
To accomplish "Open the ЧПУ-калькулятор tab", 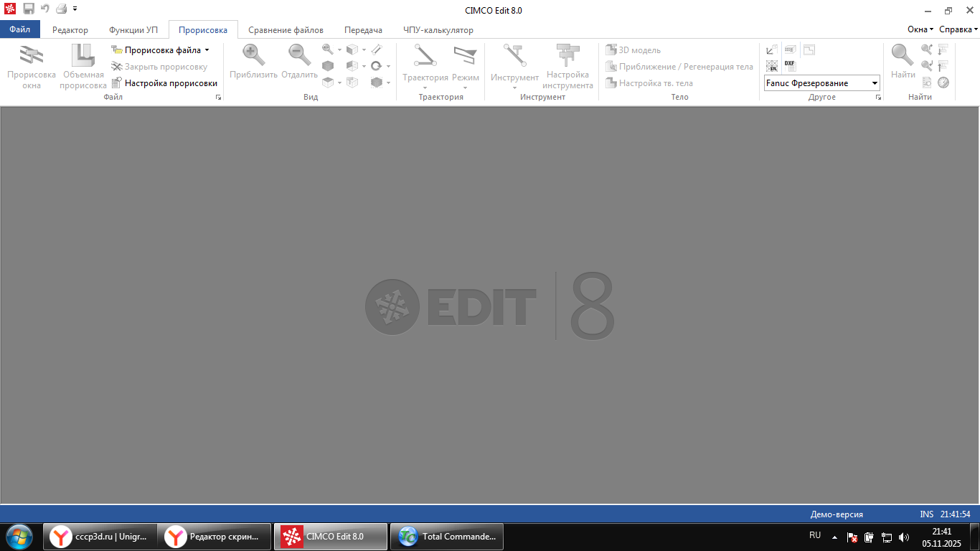I will [x=438, y=30].
